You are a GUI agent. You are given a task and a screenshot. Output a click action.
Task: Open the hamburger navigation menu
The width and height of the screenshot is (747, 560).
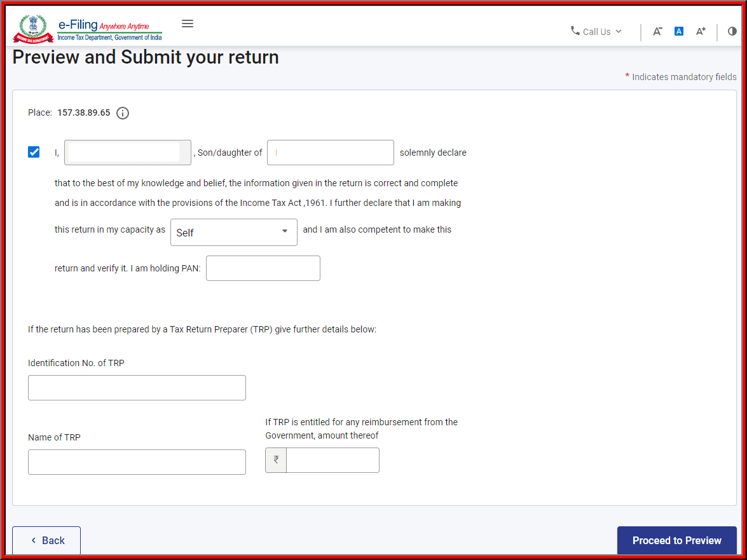tap(187, 23)
